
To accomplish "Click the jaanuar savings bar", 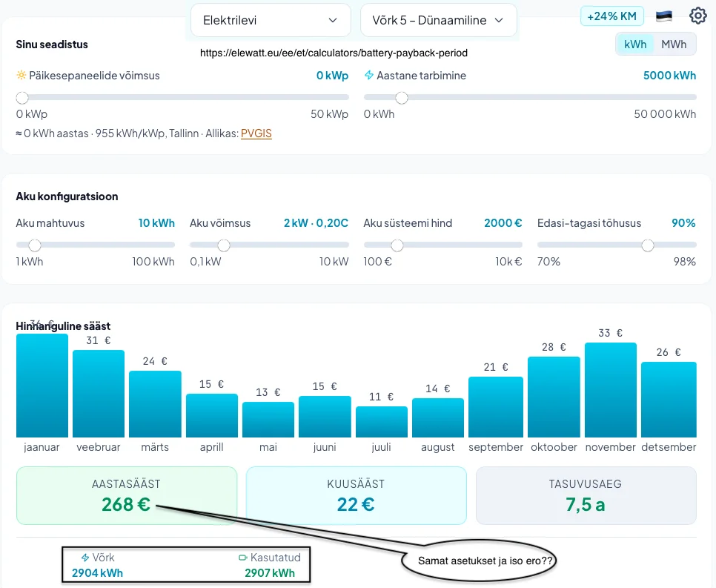I will point(42,386).
